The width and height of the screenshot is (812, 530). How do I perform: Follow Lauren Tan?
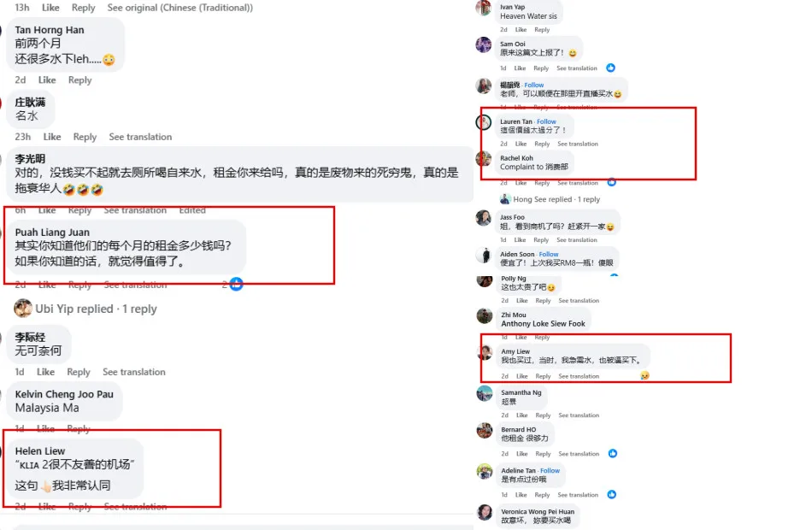546,121
